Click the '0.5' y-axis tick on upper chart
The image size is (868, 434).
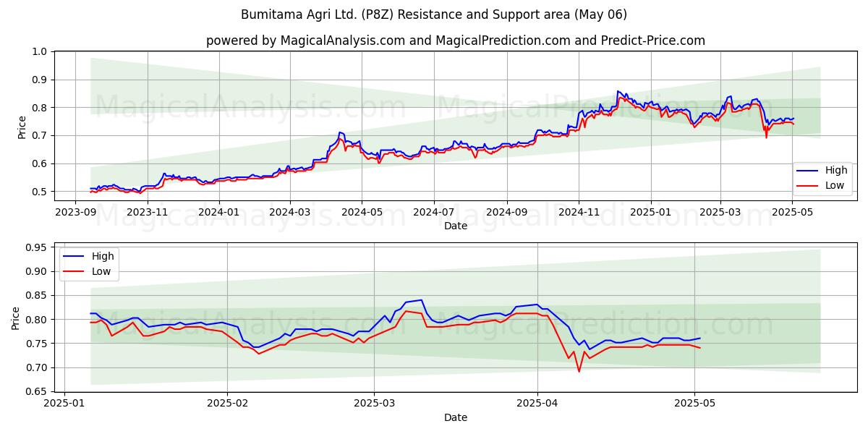point(40,192)
